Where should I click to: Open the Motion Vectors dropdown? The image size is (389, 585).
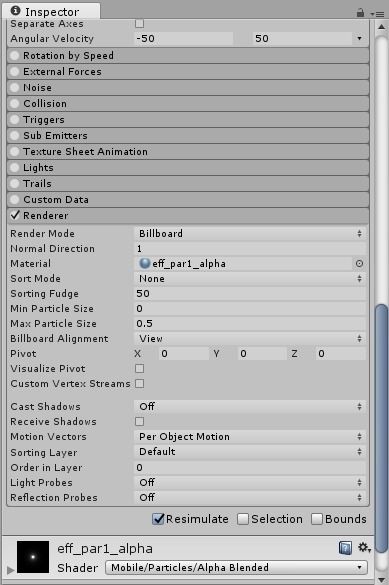tap(250, 437)
